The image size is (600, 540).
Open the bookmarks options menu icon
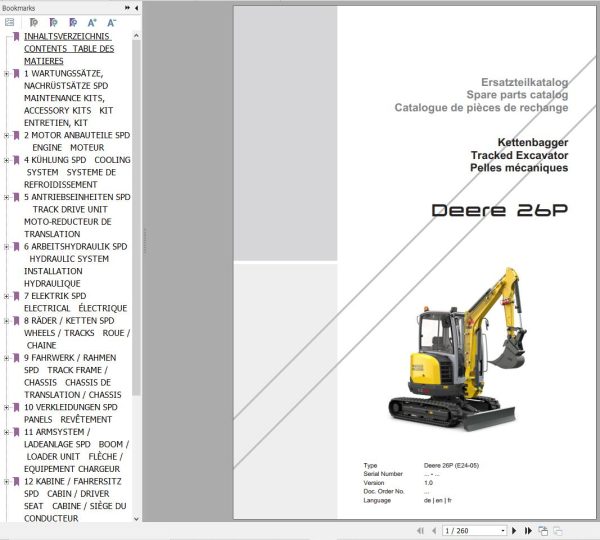(10, 23)
